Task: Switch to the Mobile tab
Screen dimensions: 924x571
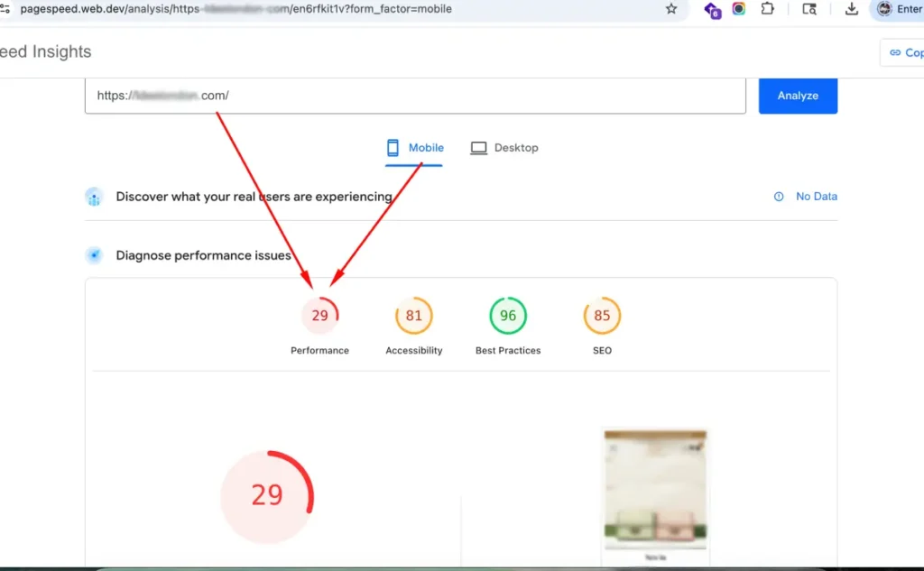Action: tap(414, 148)
